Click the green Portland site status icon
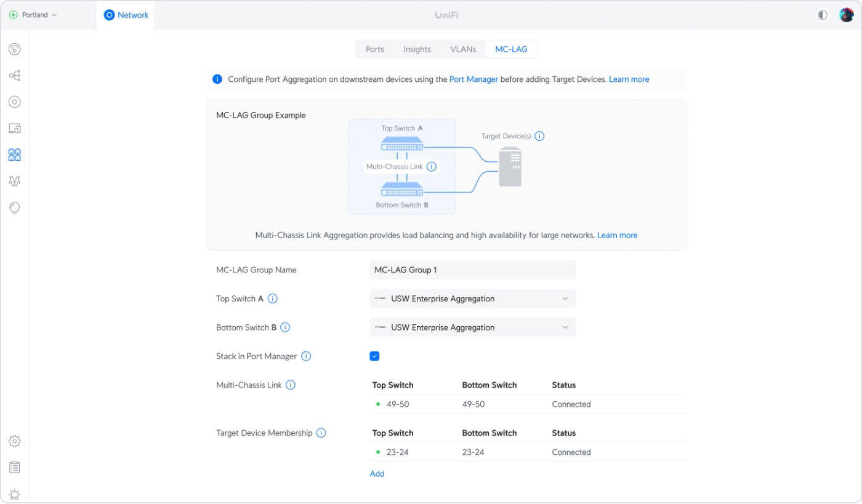862x504 pixels. (x=14, y=15)
